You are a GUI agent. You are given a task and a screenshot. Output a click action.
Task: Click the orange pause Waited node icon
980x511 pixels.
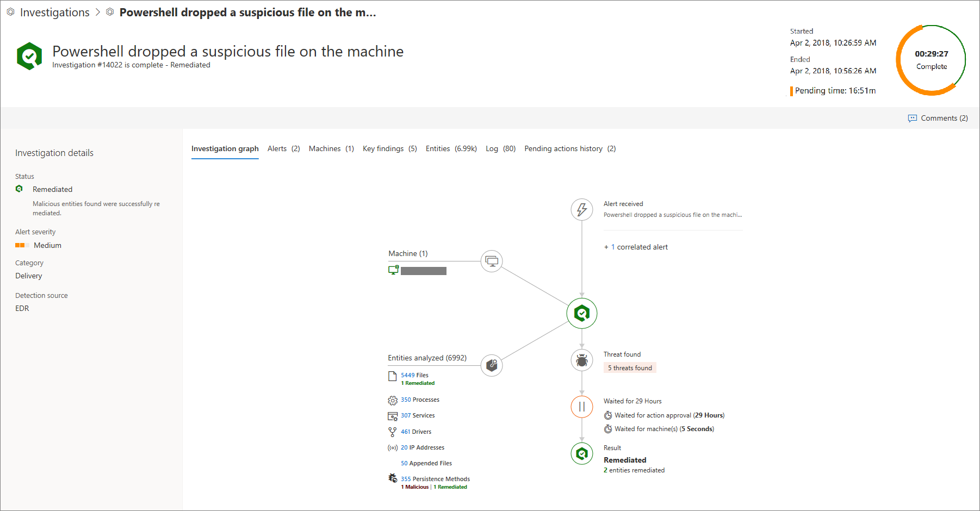[x=581, y=407]
